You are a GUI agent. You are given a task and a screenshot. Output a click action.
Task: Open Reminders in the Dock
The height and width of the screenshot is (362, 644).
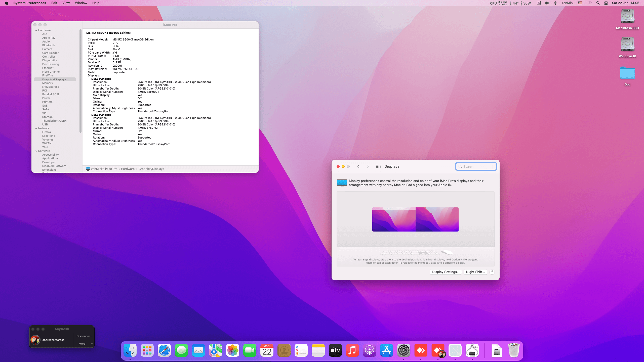coord(301,350)
